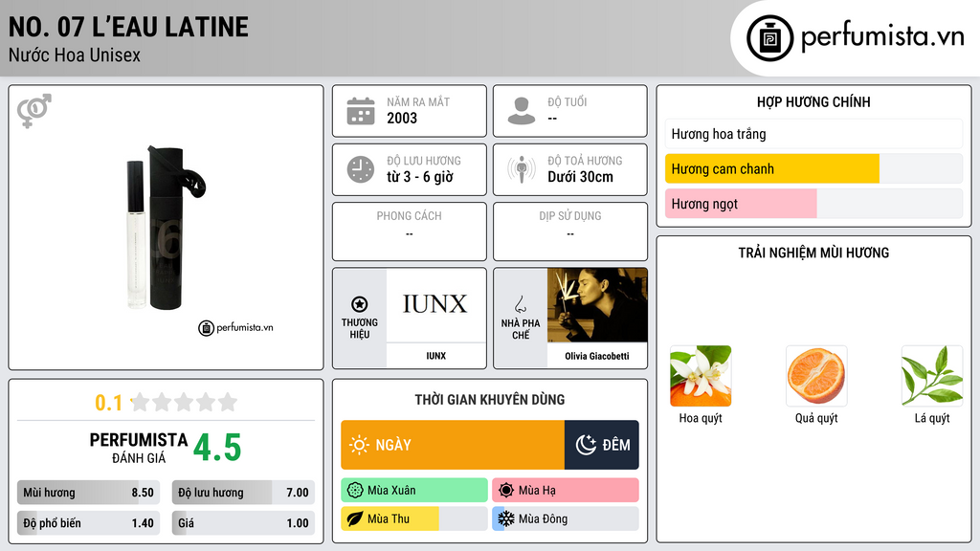Click the nose icon above Nhà pha chế
The width and height of the screenshot is (980, 551).
click(520, 305)
